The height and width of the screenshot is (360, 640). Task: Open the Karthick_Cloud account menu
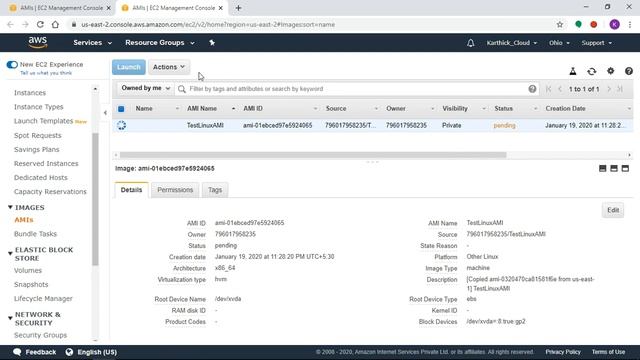click(x=511, y=43)
